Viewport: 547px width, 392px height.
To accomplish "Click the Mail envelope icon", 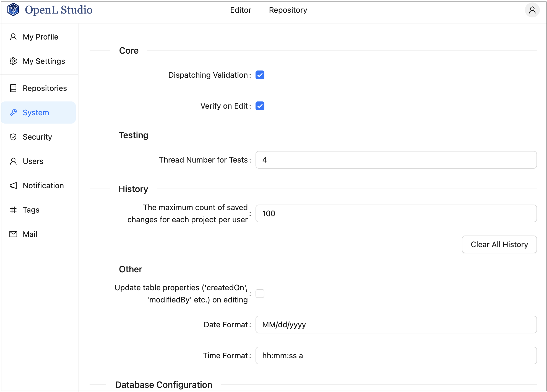I will (x=13, y=234).
